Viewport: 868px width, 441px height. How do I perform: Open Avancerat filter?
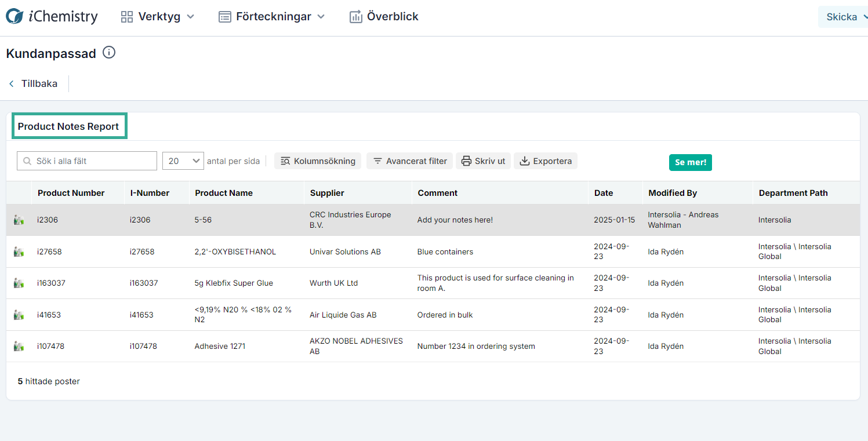pos(410,161)
